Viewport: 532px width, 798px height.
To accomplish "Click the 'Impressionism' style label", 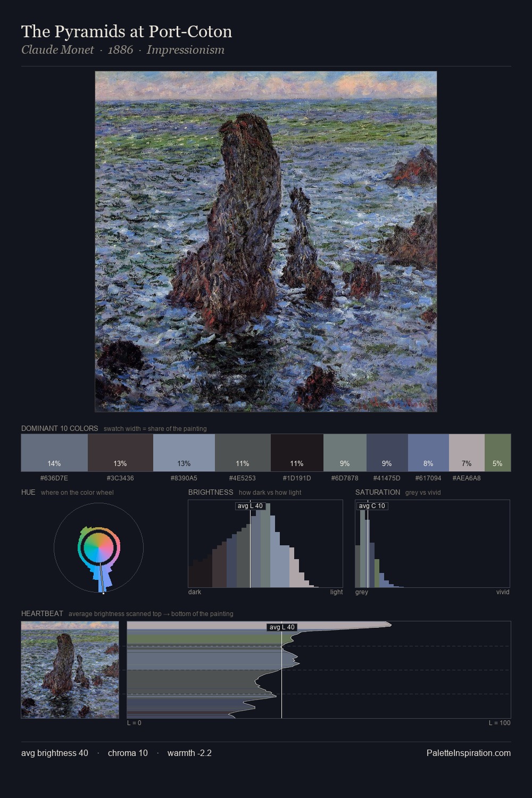I will click(x=186, y=50).
